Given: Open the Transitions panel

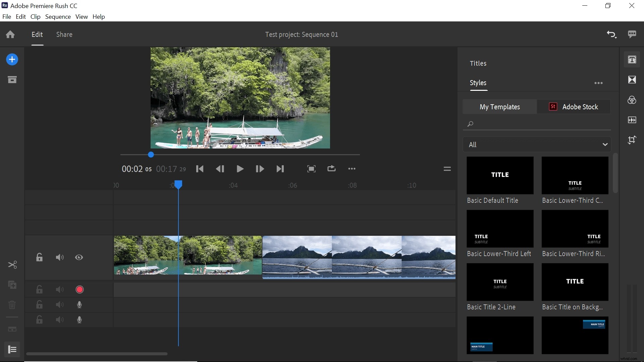Looking at the screenshot, I should 632,79.
